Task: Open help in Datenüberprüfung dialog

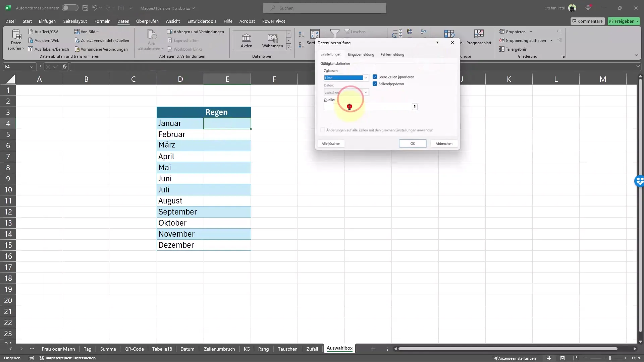Action: point(437,43)
